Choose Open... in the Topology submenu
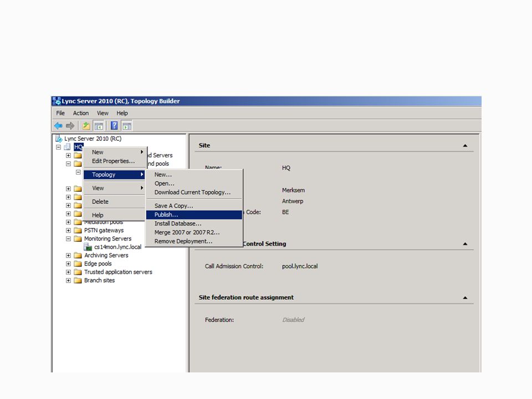 (194, 183)
